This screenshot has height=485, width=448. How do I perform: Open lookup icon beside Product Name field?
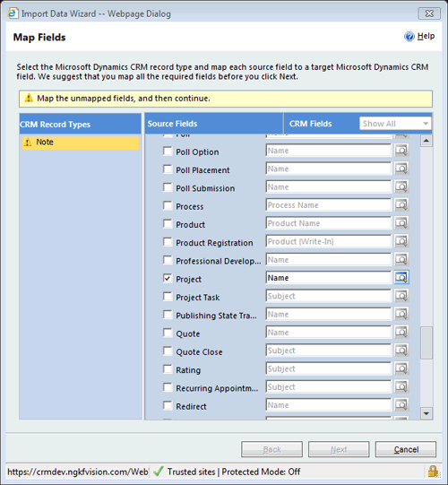[x=401, y=223]
